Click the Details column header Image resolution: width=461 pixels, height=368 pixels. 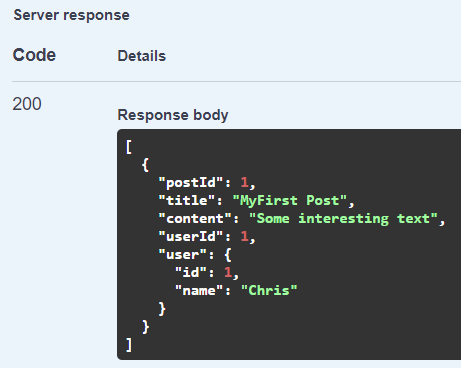142,56
